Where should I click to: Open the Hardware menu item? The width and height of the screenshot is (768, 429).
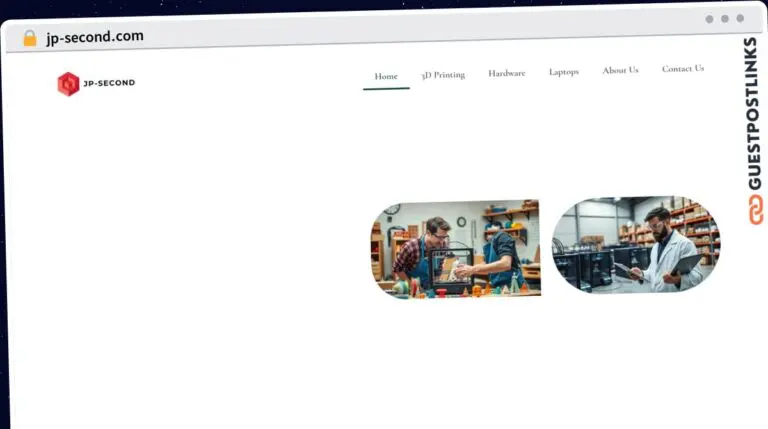coord(506,73)
